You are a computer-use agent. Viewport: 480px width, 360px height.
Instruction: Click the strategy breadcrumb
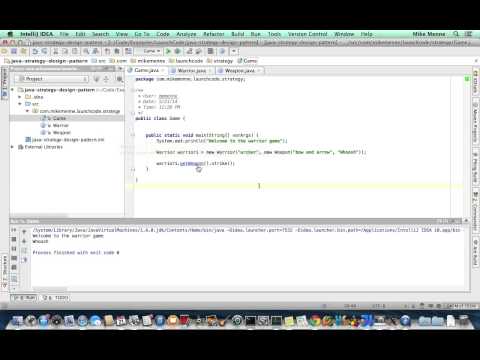[220, 61]
